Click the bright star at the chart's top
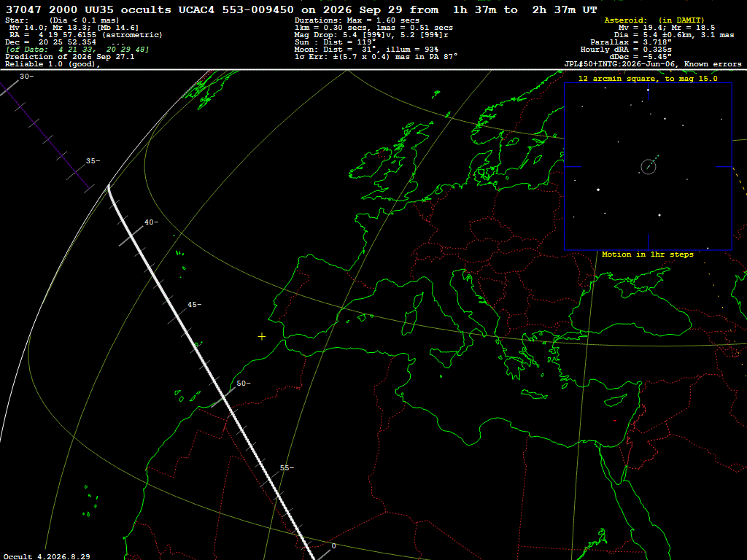 (x=648, y=90)
